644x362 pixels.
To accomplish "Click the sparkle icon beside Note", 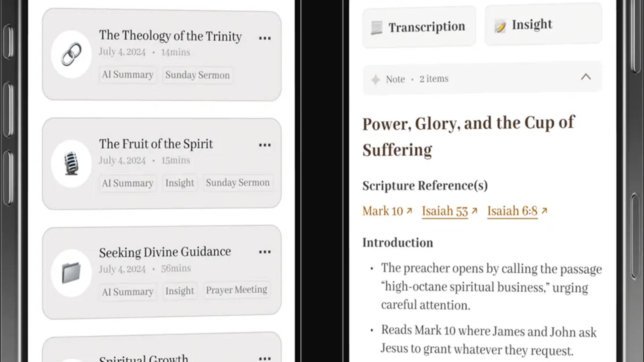I will point(375,79).
